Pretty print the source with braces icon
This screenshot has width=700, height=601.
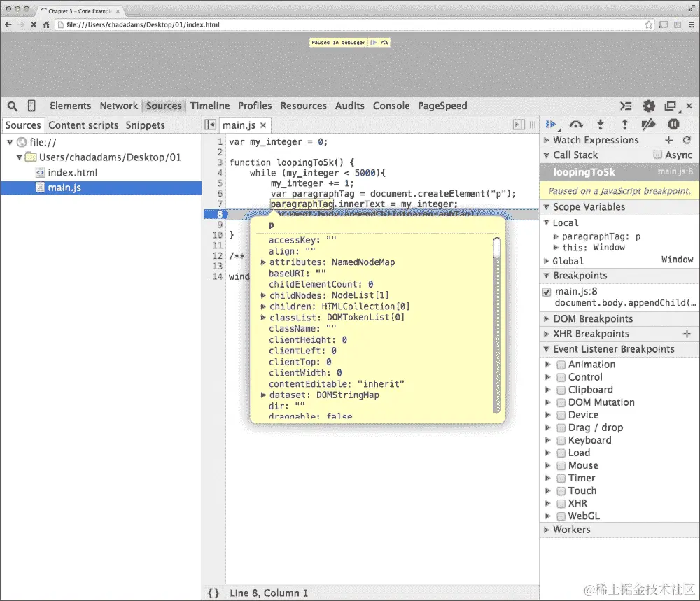[x=213, y=593]
